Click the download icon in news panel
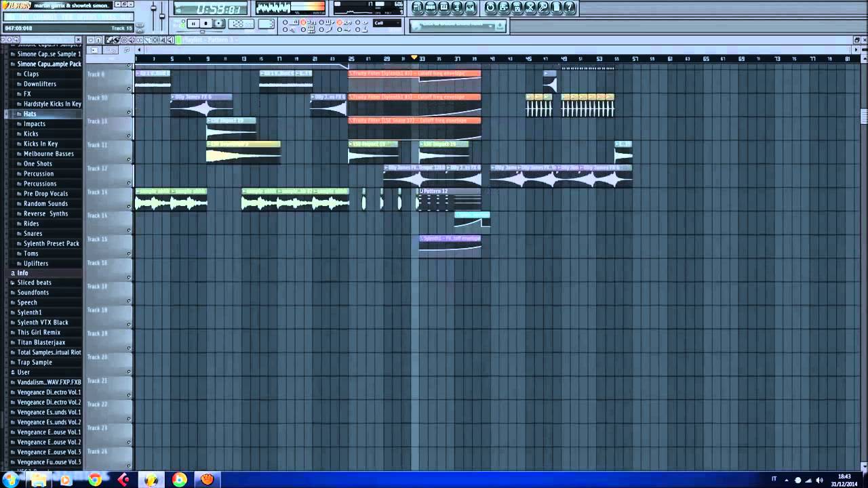This screenshot has height=488, width=868. pyautogui.click(x=499, y=26)
